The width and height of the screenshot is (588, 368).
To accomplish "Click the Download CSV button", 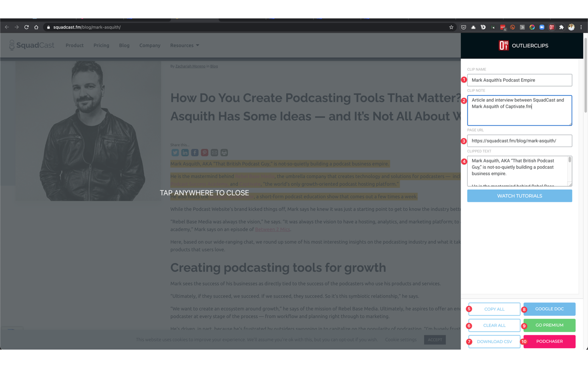I will pyautogui.click(x=494, y=341).
